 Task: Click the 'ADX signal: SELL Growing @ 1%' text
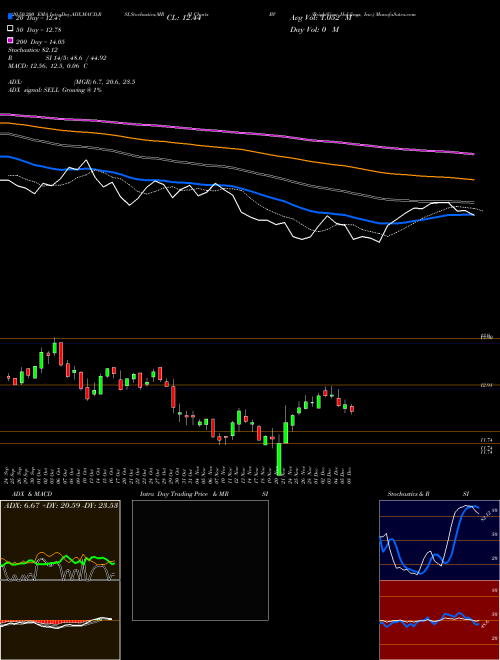(55, 90)
